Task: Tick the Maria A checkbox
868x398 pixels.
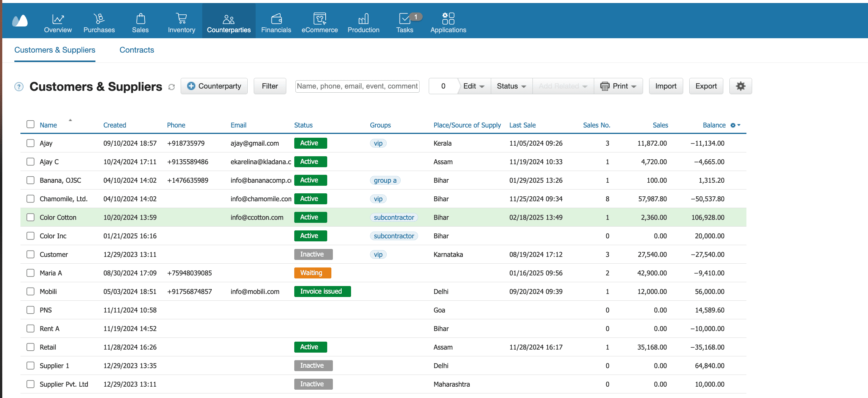Action: 30,273
